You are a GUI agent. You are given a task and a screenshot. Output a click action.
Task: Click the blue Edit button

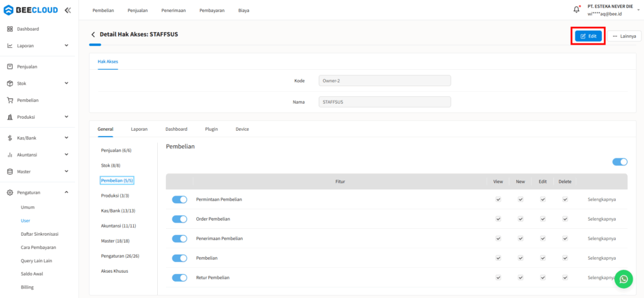pyautogui.click(x=588, y=36)
